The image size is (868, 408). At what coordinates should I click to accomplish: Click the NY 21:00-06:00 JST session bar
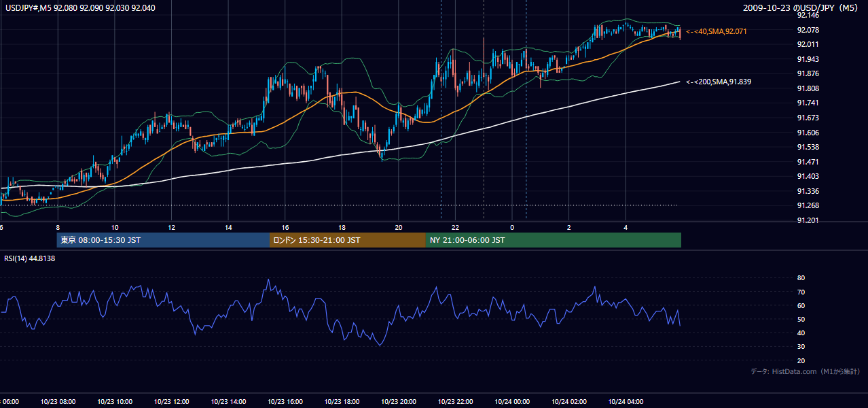554,240
